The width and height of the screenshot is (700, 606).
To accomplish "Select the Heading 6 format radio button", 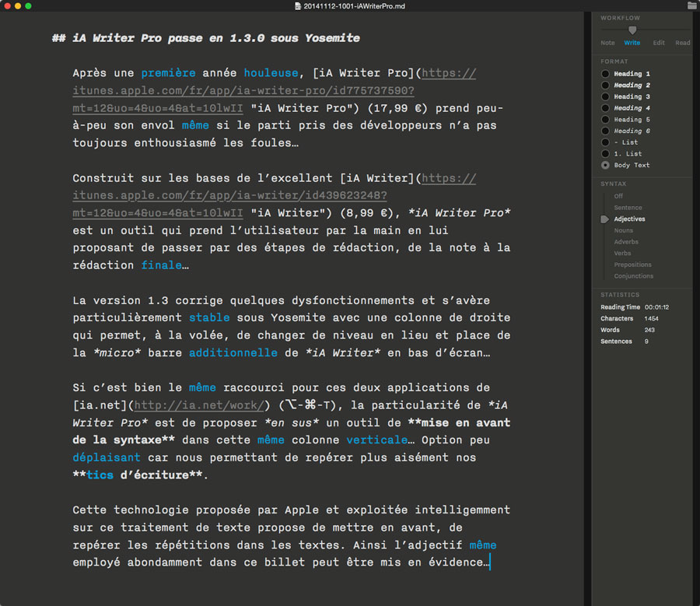I will point(605,131).
